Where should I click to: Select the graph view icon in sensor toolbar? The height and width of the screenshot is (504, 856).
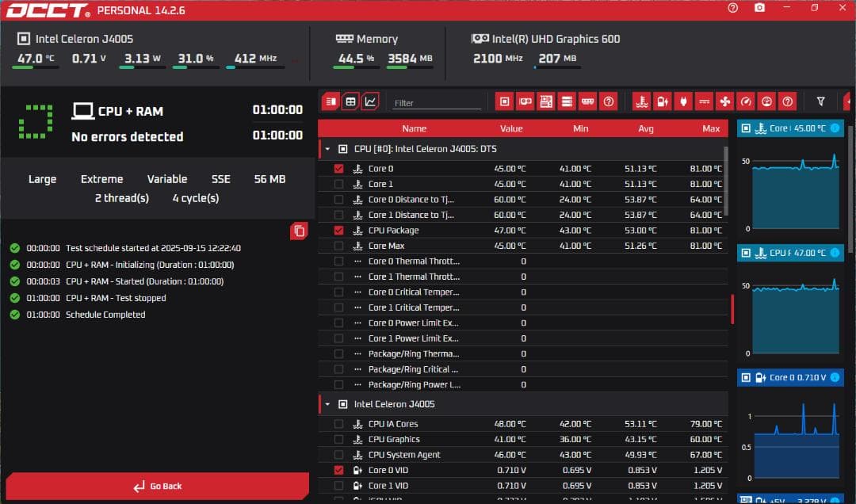369,101
